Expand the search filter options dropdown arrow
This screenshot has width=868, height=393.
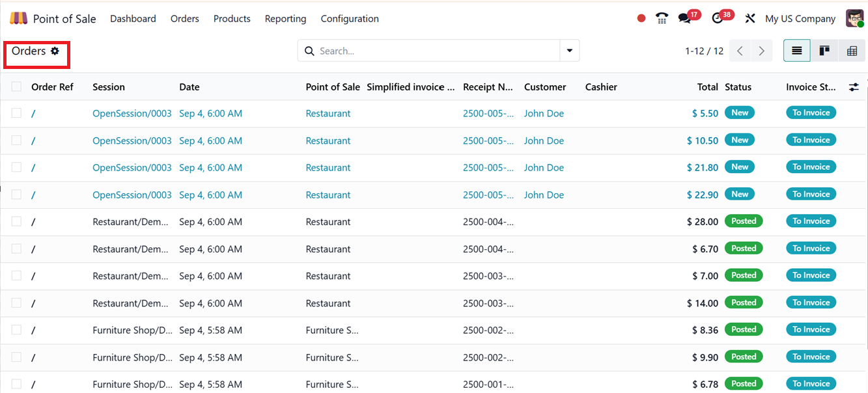click(x=570, y=51)
